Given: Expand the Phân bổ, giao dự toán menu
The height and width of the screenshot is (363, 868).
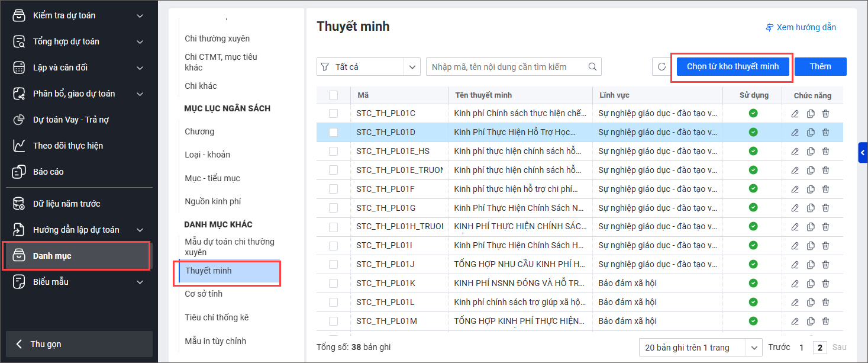Looking at the screenshot, I should 140,94.
